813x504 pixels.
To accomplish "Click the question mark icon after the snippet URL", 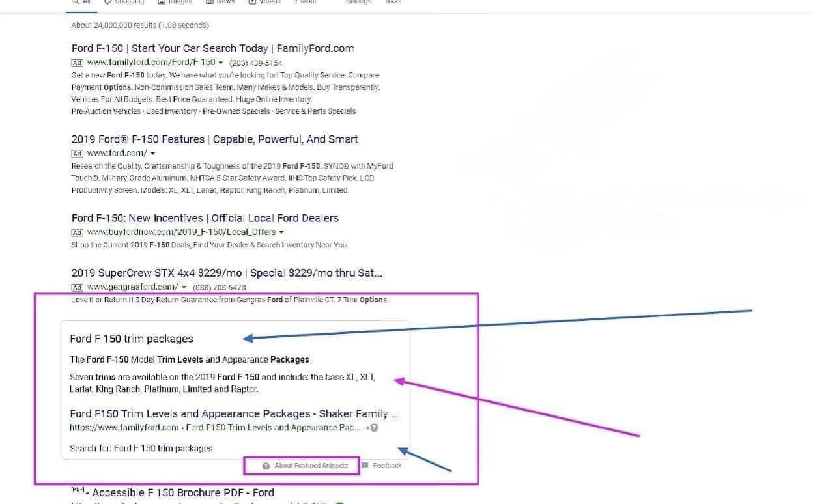I will point(375,428).
